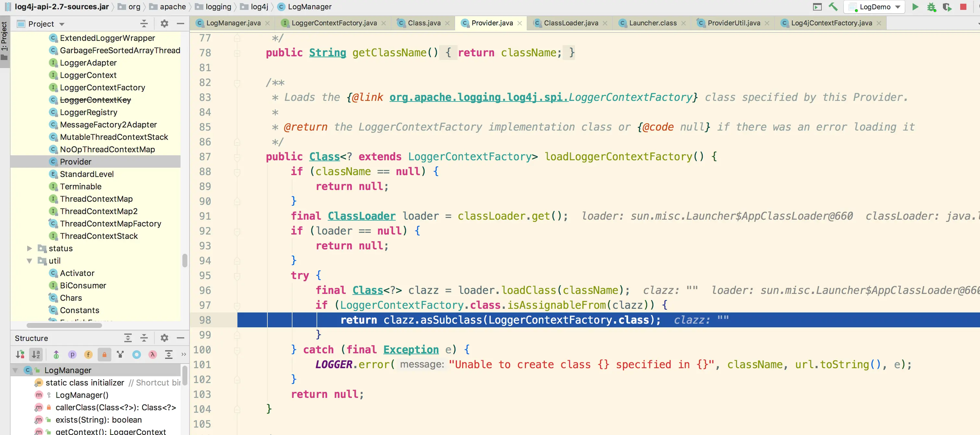Run the LogDemo configuration
The image size is (980, 435).
(915, 7)
